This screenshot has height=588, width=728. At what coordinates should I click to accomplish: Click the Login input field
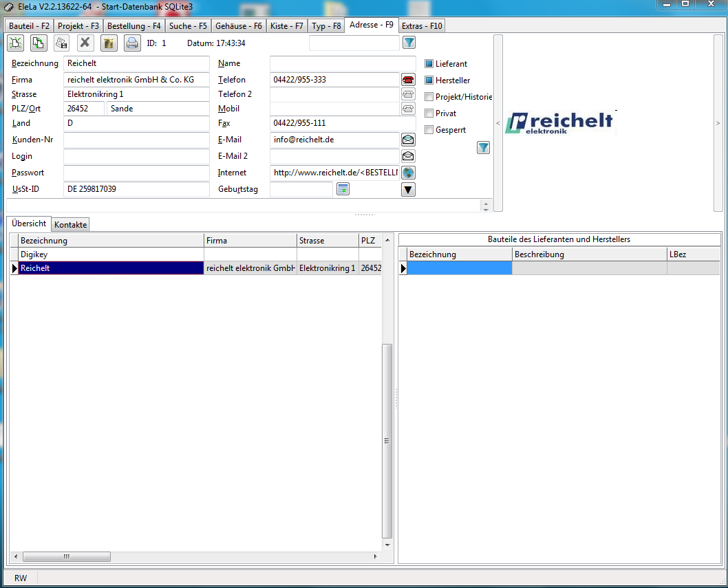point(136,156)
